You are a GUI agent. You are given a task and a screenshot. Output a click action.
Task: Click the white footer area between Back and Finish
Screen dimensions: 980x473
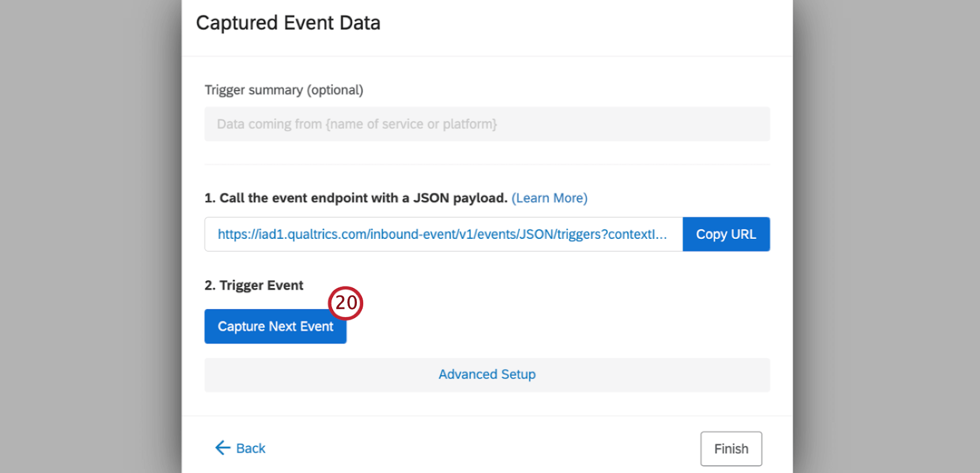pos(484,448)
